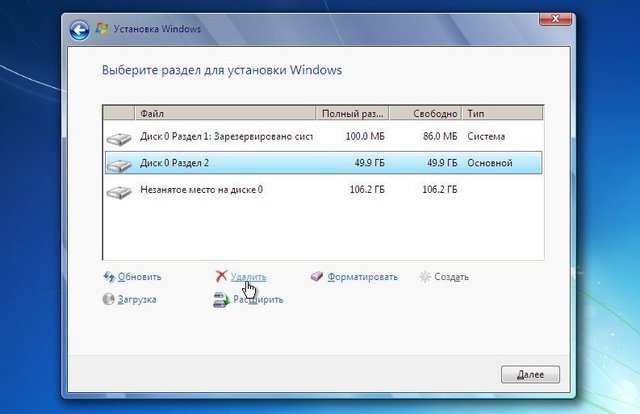Click the Далее button
The height and width of the screenshot is (414, 640).
point(530,374)
